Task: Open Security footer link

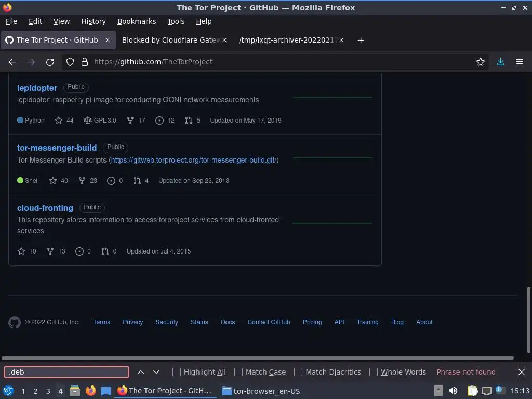Action: [x=167, y=322]
